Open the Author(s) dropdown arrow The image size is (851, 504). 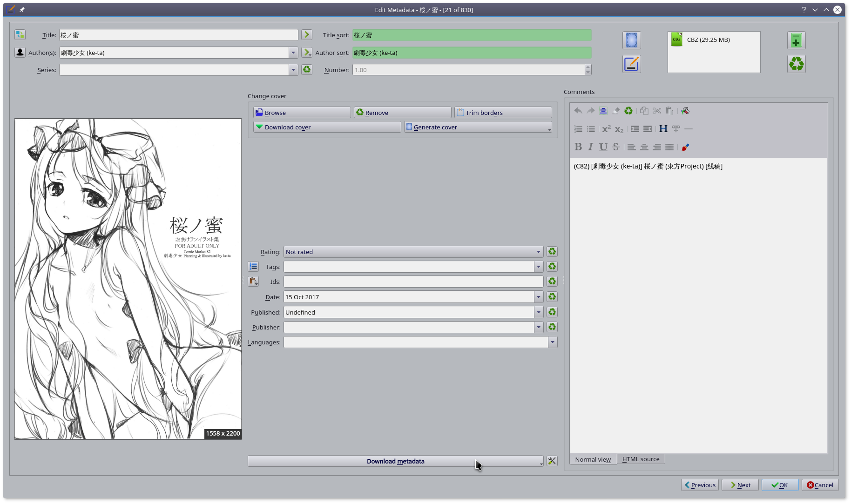click(293, 53)
